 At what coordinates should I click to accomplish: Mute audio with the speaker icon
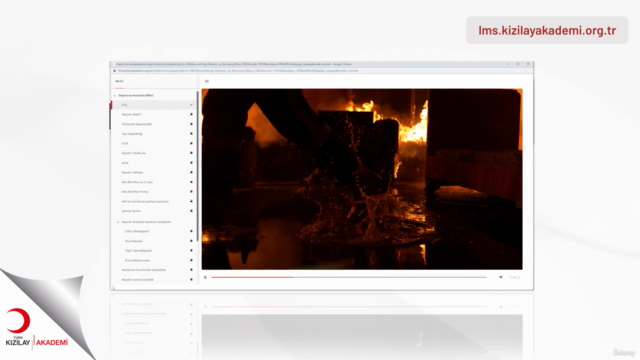point(501,277)
